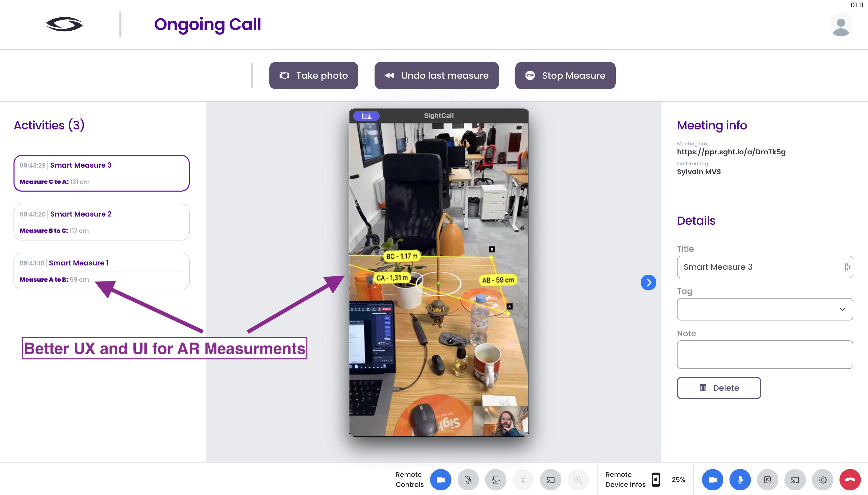The height and width of the screenshot is (495, 868).
Task: Toggle the SightCall window view mode pill
Action: pyautogui.click(x=366, y=116)
